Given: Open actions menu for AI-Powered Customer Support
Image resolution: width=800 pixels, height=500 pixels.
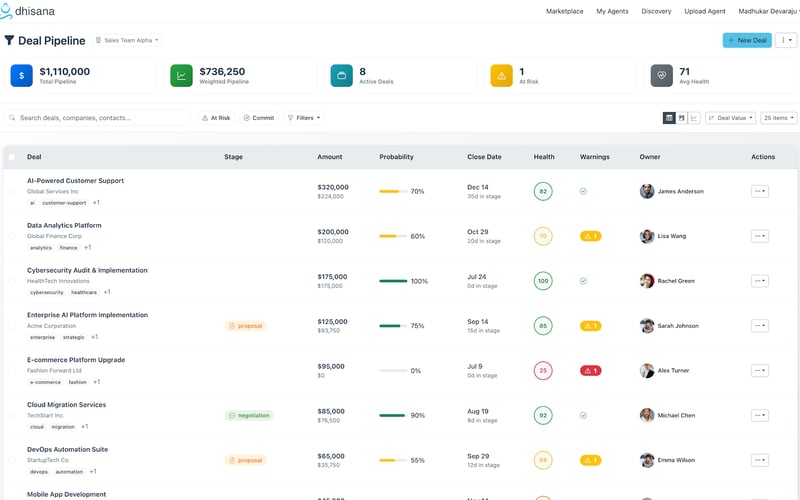Looking at the screenshot, I should pyautogui.click(x=760, y=191).
